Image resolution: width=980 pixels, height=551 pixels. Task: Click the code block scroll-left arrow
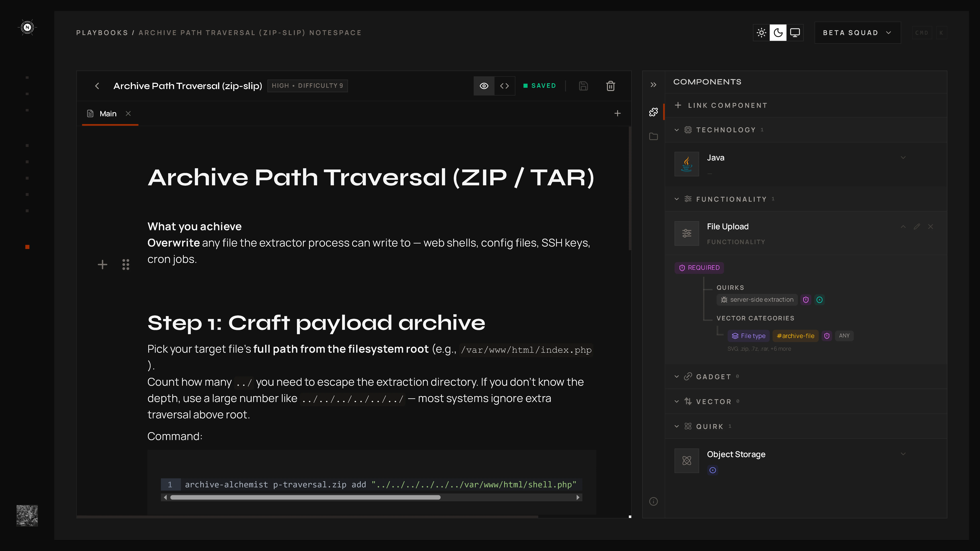point(165,497)
